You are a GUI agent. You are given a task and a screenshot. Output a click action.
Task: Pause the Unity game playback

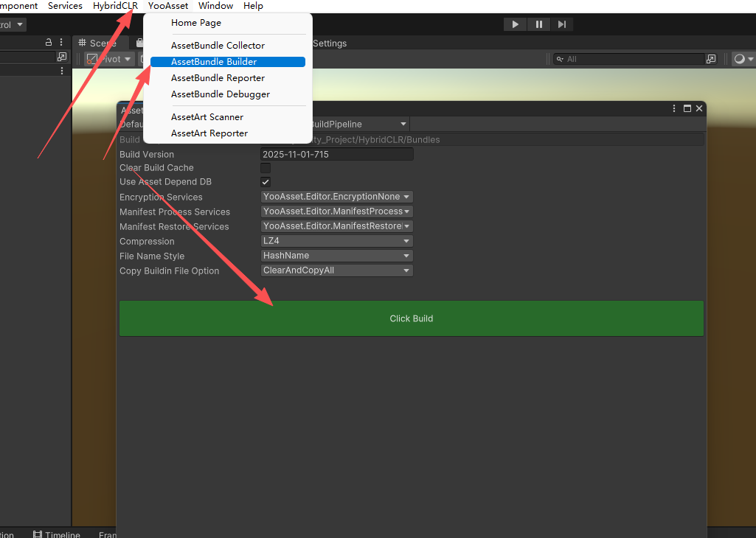[x=538, y=24]
